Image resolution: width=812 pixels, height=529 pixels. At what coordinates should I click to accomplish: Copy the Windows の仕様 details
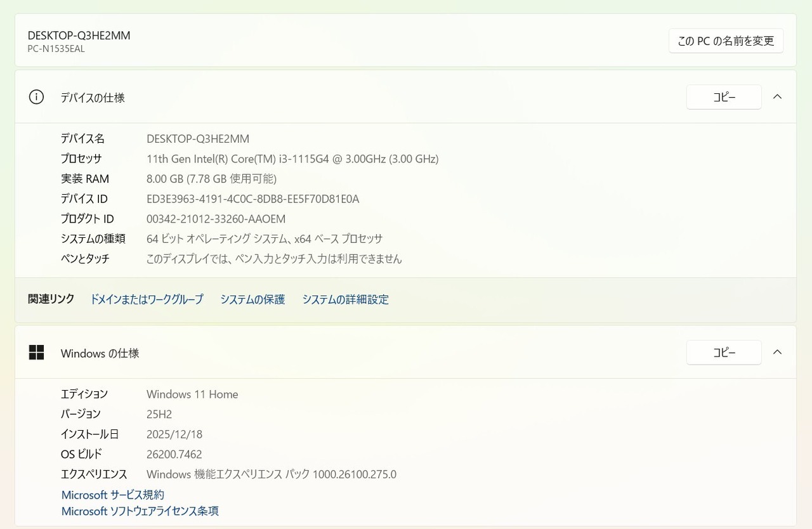tap(724, 353)
